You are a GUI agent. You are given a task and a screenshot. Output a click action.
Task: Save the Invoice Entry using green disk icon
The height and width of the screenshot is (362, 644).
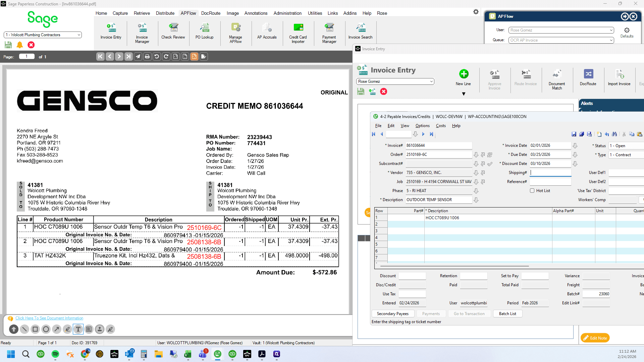coord(361,92)
